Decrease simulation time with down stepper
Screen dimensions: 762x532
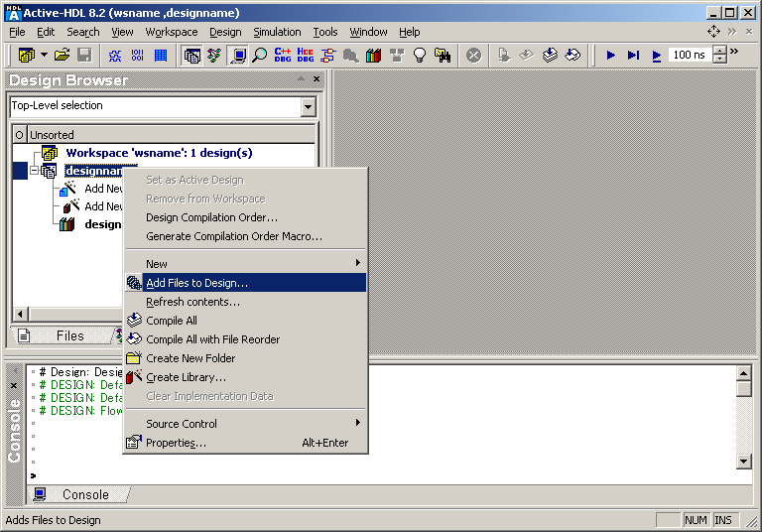click(x=719, y=60)
